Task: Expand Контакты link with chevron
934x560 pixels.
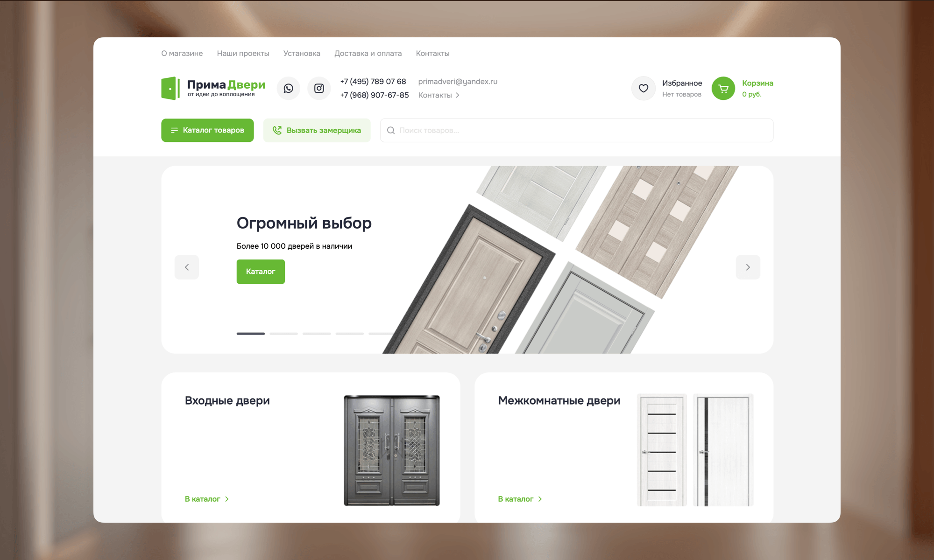Action: (439, 95)
